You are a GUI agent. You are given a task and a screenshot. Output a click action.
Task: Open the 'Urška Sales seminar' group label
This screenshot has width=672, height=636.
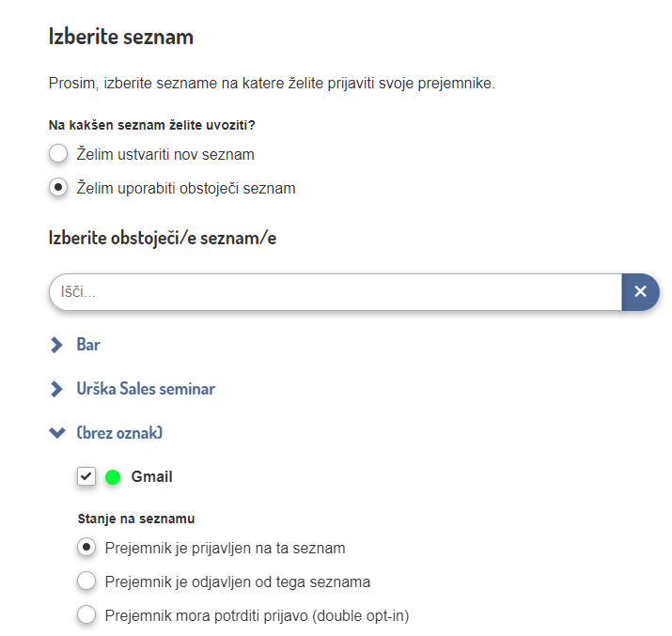146,389
